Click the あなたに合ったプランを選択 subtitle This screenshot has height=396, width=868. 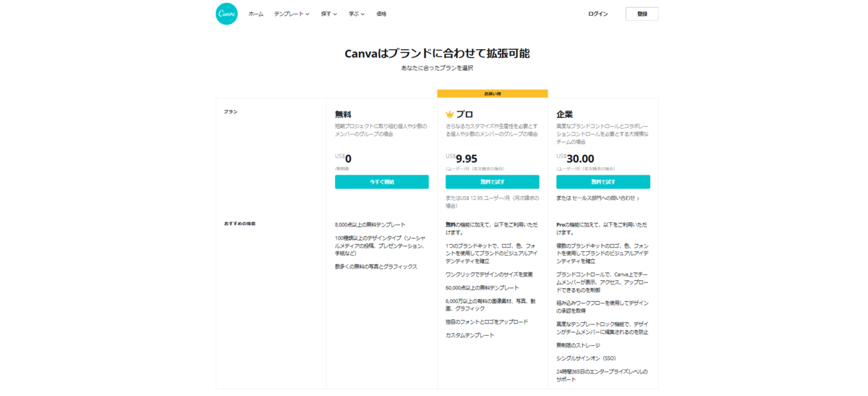pyautogui.click(x=437, y=68)
